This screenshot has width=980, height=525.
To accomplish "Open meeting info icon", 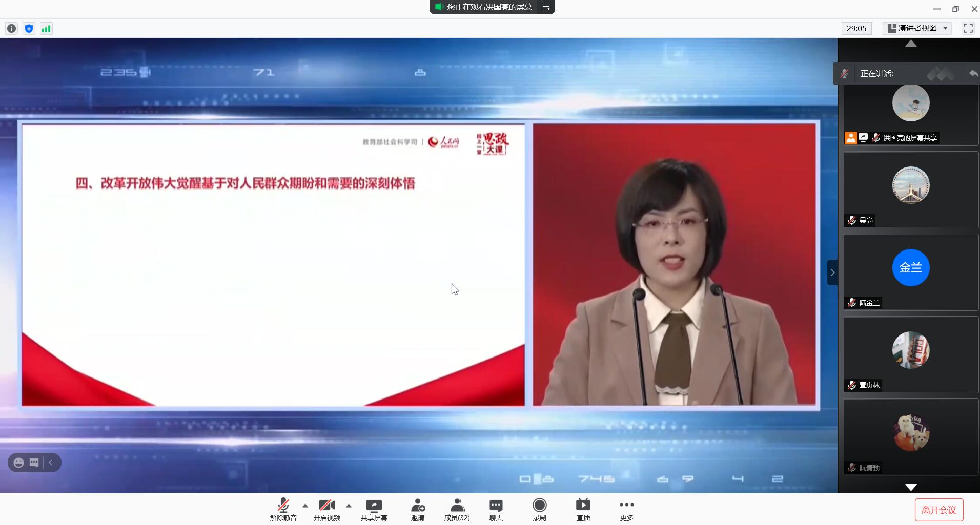I will [12, 29].
